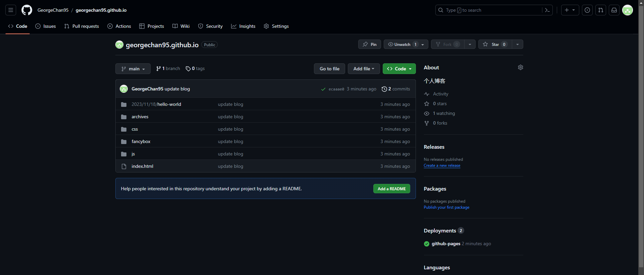View 0 tags link
This screenshot has height=275, width=644.
(195, 69)
